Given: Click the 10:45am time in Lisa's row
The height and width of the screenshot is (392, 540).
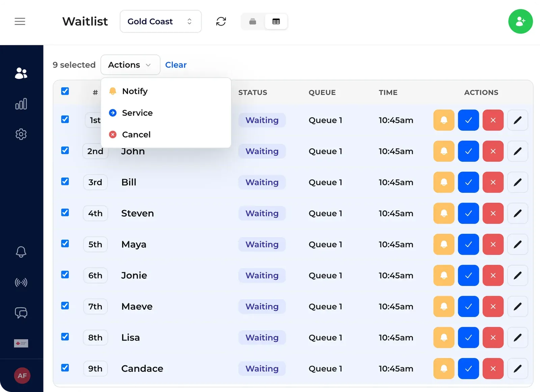Looking at the screenshot, I should pos(396,338).
